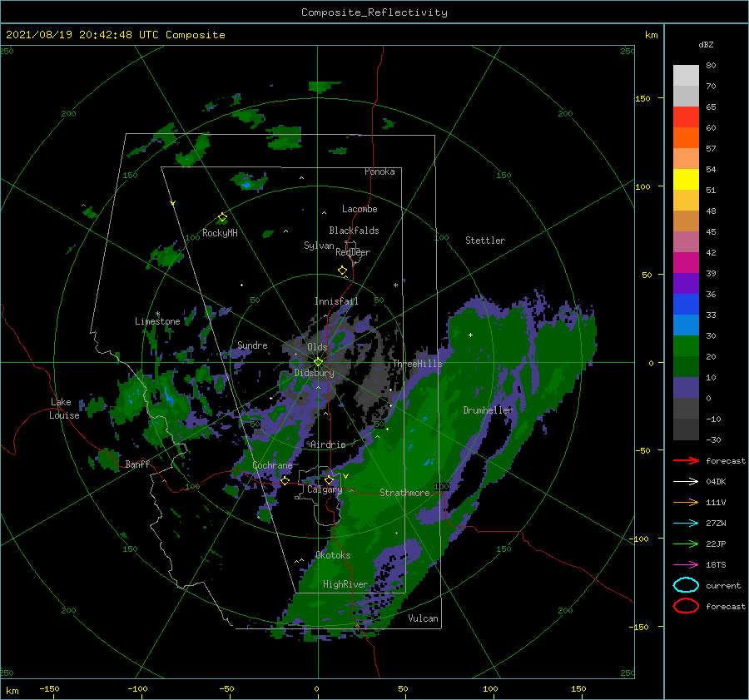Click the white 04DK arrow legend icon
The image size is (749, 700).
[x=686, y=481]
